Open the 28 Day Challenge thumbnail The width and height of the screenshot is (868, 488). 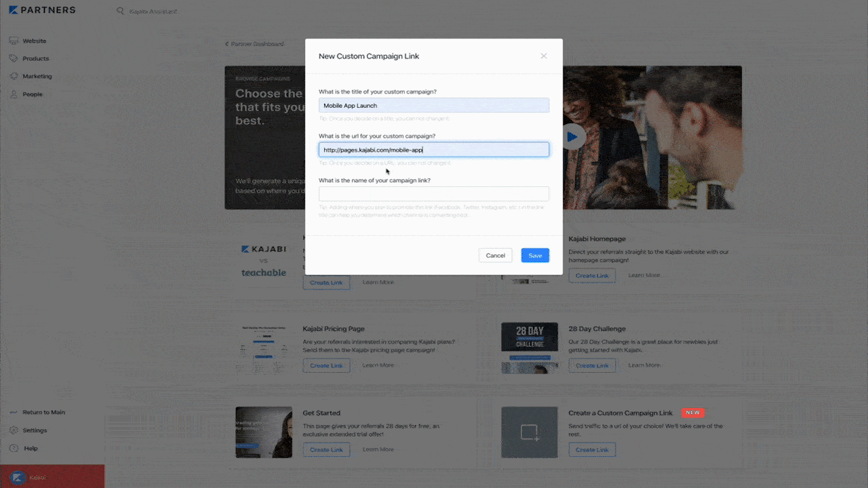[x=530, y=348]
